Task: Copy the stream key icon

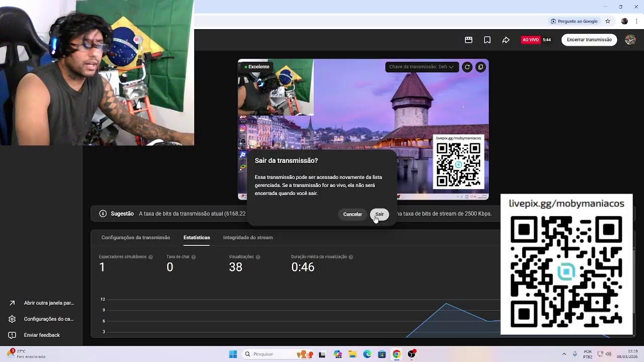Action: tap(480, 67)
